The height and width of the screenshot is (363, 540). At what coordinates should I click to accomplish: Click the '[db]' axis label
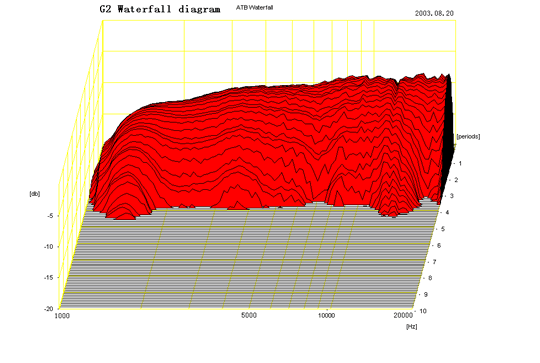pos(35,194)
